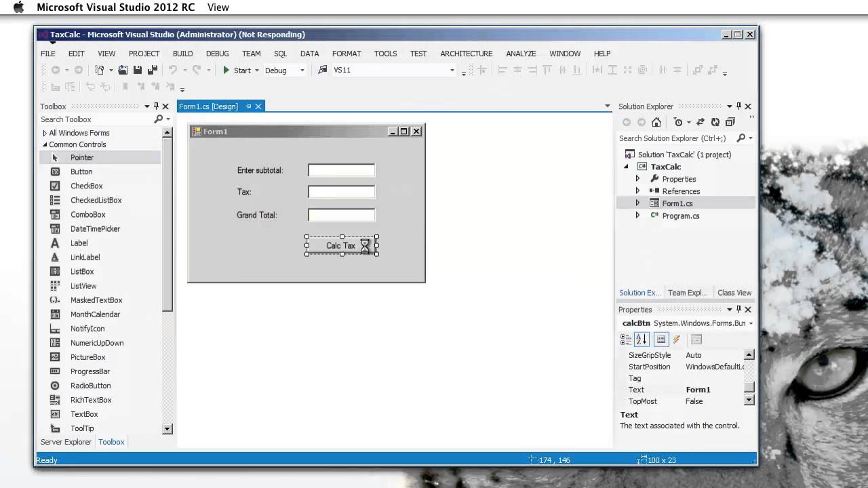Viewport: 868px width, 488px height.
Task: Refresh the Solution Explorer
Action: (x=715, y=122)
